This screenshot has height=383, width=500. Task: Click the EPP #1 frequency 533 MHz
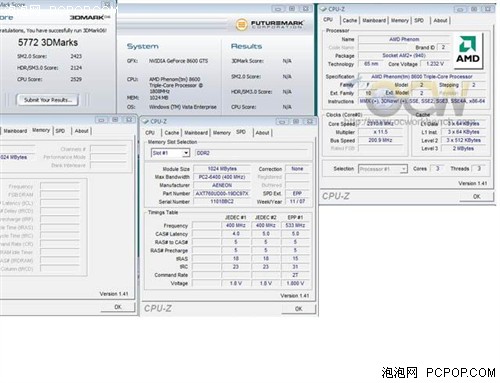point(295,225)
